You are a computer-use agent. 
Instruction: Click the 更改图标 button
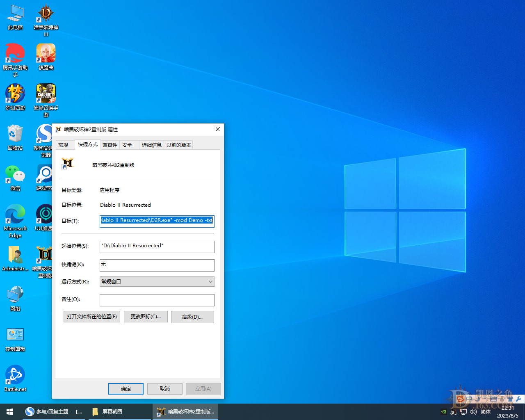pos(146,317)
